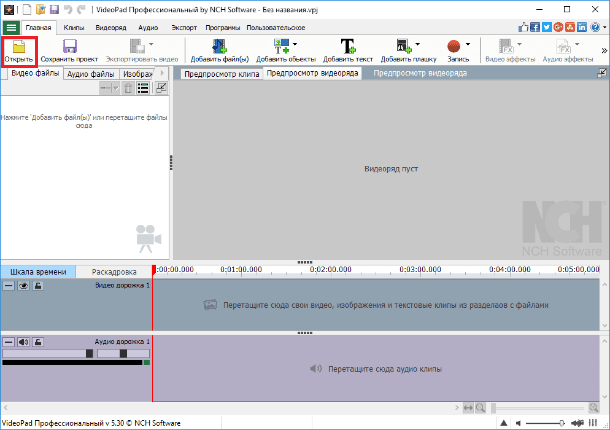Click the master volume slider in status bar

click(545, 423)
